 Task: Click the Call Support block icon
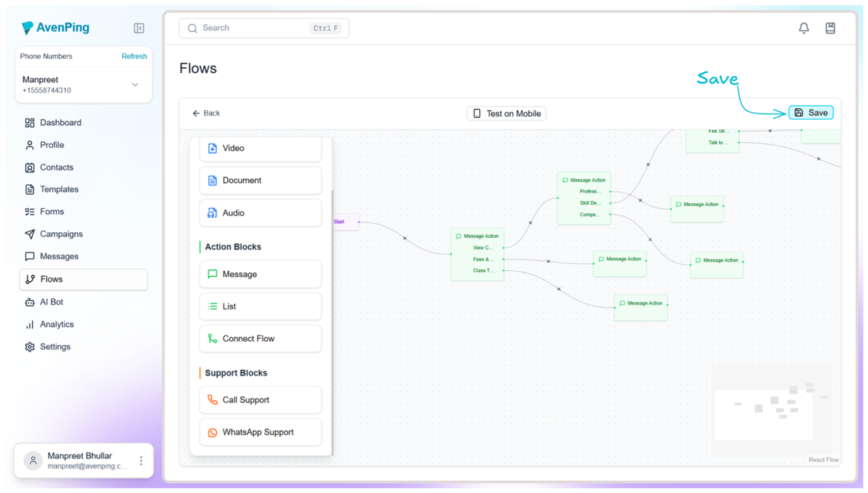pos(213,400)
